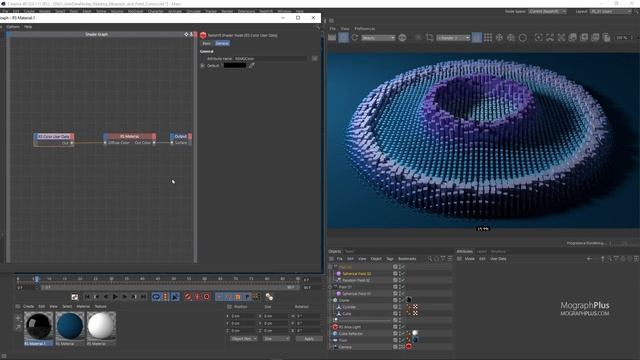Open the keyframe options sphere icon right of timeline buttons
The width and height of the screenshot is (640, 360).
(269, 297)
